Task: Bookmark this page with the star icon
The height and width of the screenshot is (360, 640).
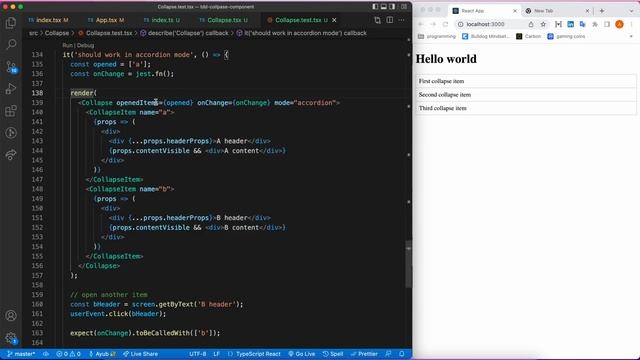Action: click(x=543, y=24)
